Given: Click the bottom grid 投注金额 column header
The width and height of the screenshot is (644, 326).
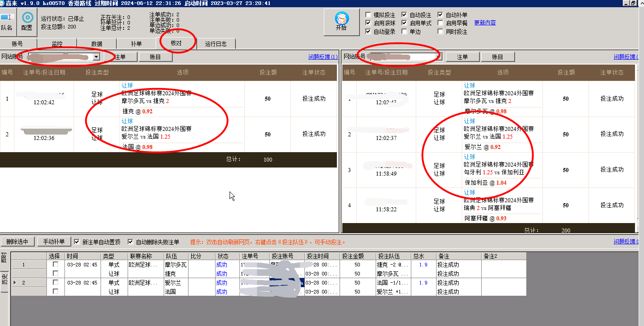Looking at the screenshot, I should (x=358, y=256).
